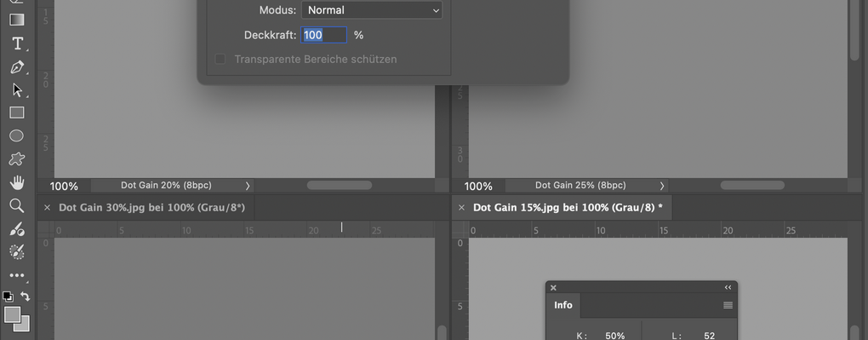Screen dimensions: 868x340
Task: Click zoom field of Dot Gain 20% window
Action: (64, 187)
